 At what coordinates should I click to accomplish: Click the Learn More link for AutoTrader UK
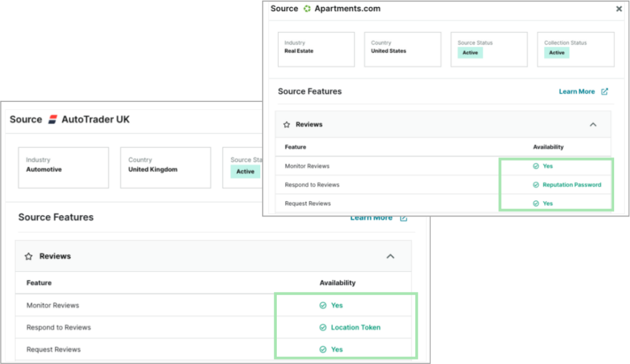pyautogui.click(x=372, y=217)
